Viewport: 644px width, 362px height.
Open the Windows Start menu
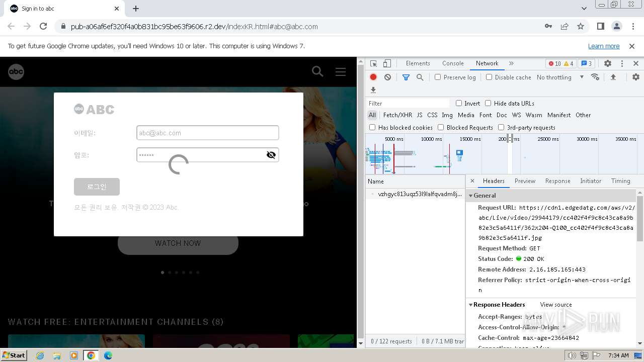[14, 355]
